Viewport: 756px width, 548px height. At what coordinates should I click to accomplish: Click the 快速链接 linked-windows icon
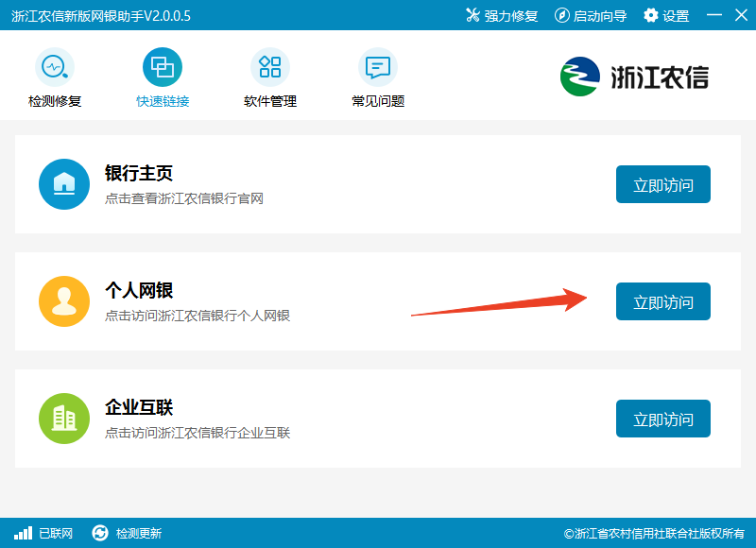point(163,68)
